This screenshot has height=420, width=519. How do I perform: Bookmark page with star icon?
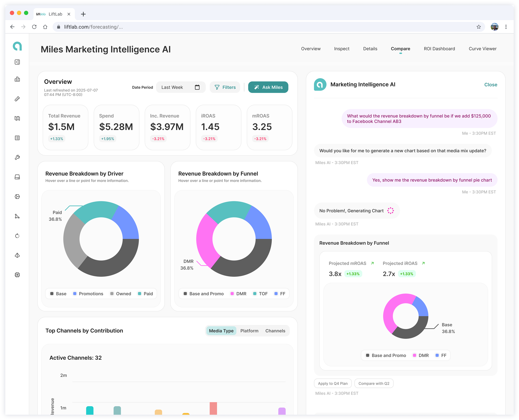coord(479,27)
